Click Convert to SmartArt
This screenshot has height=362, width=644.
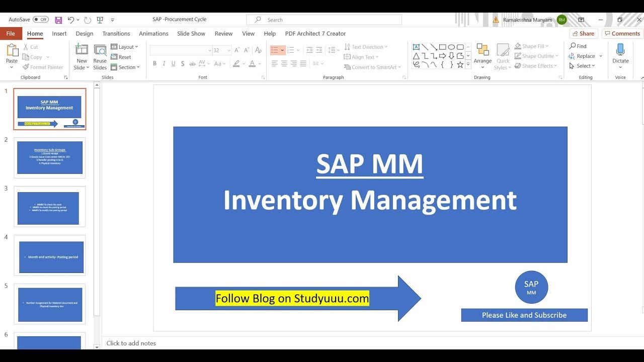tap(373, 67)
